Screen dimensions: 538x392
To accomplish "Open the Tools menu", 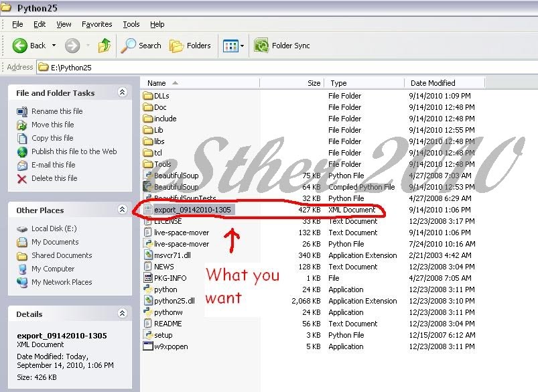I will click(131, 24).
